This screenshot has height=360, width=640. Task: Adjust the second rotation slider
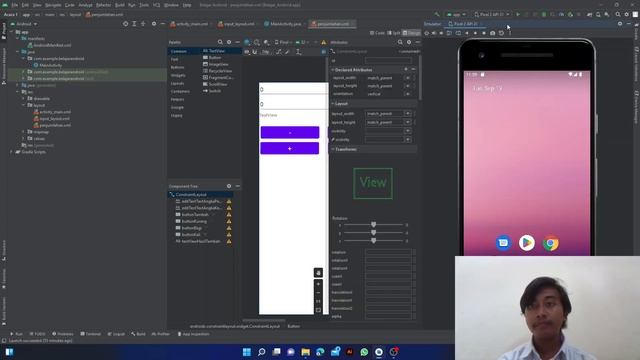pos(373,233)
